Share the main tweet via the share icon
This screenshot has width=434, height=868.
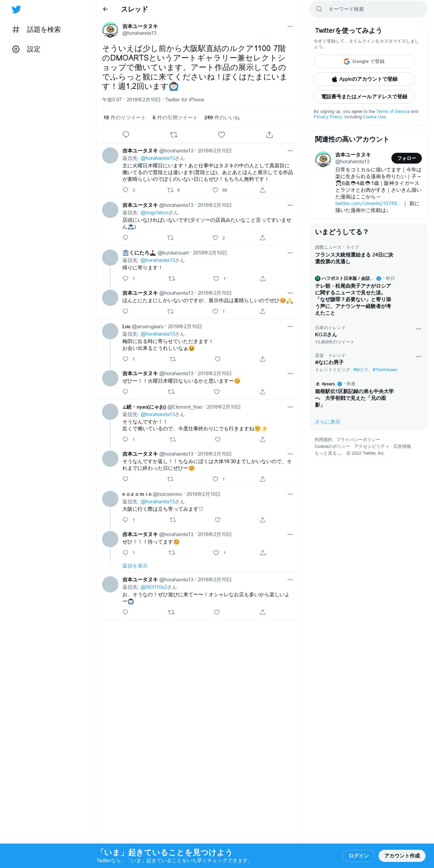tap(269, 135)
